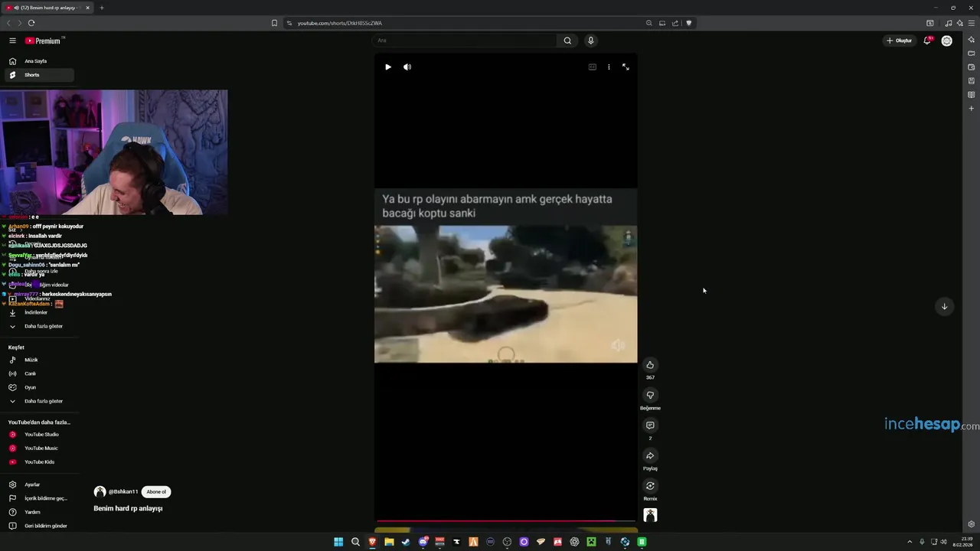Open Steam from the taskbar
The width and height of the screenshot is (980, 551).
pyautogui.click(x=406, y=542)
